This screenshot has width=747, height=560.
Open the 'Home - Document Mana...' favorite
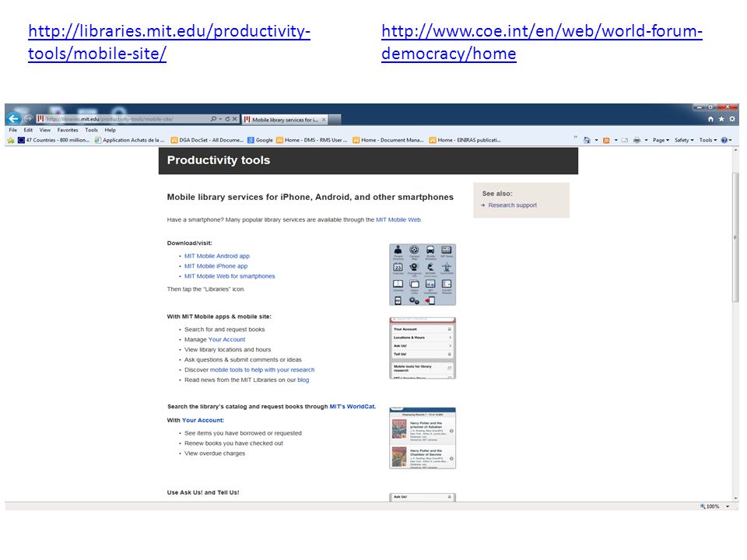point(388,140)
